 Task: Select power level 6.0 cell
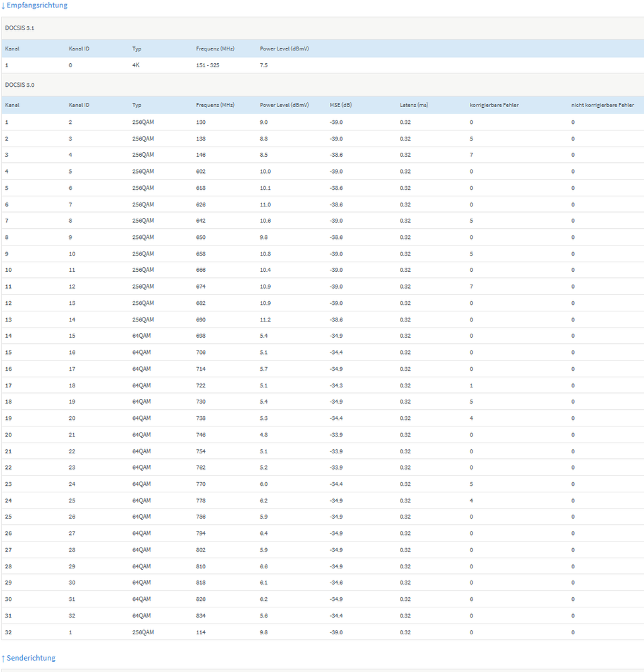pos(264,484)
